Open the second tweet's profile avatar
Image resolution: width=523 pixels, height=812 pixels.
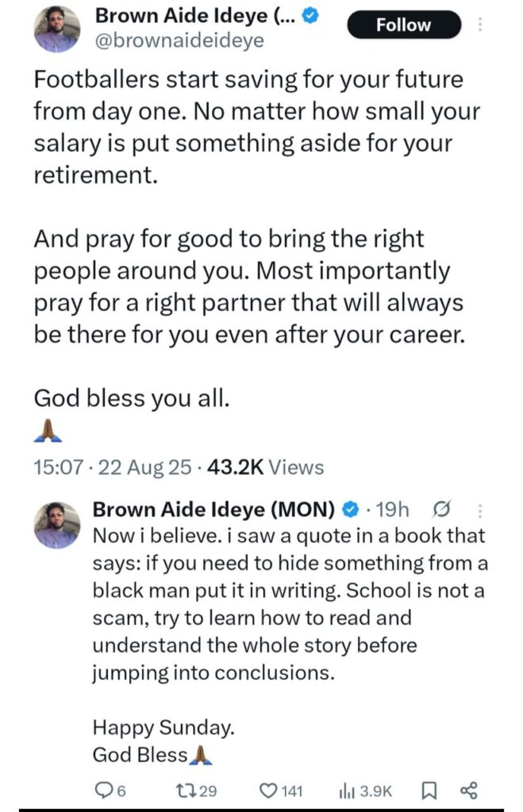tap(57, 525)
